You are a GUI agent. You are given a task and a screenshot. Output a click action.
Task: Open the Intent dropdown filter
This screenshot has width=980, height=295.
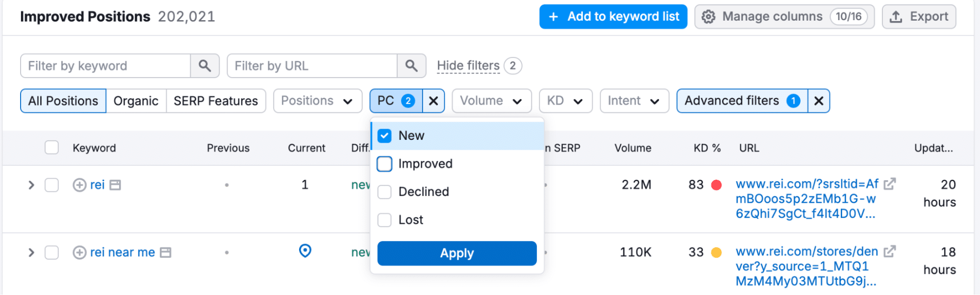634,101
